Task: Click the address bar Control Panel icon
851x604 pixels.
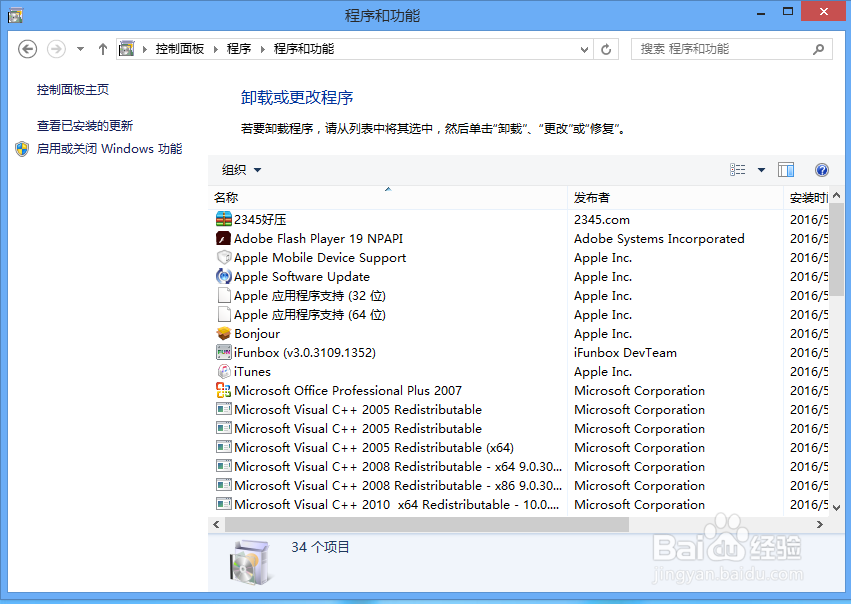Action: coord(126,49)
